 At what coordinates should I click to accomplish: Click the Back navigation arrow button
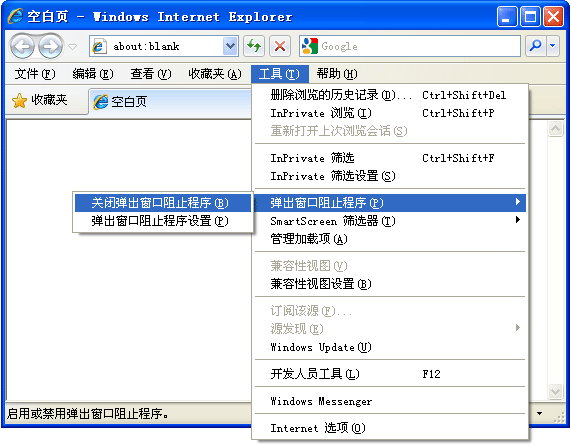coord(23,46)
